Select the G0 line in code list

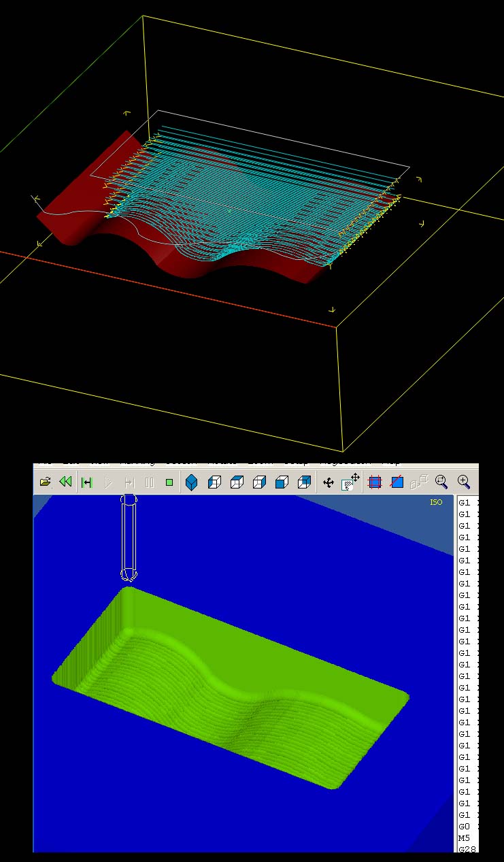coord(465,826)
